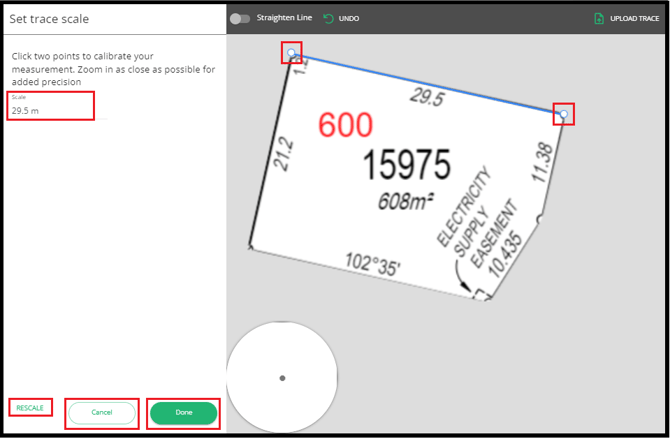The width and height of the screenshot is (670, 439).
Task: Click the blue calibration line near 29.5
Action: point(430,84)
